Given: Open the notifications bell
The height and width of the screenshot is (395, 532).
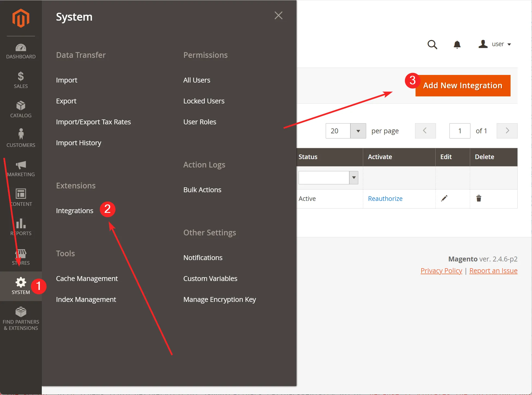Looking at the screenshot, I should click(x=457, y=45).
